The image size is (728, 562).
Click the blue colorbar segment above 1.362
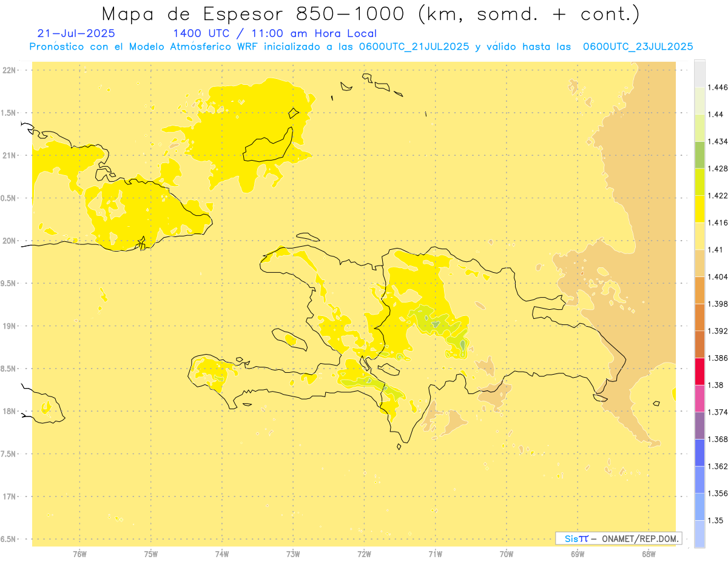699,452
